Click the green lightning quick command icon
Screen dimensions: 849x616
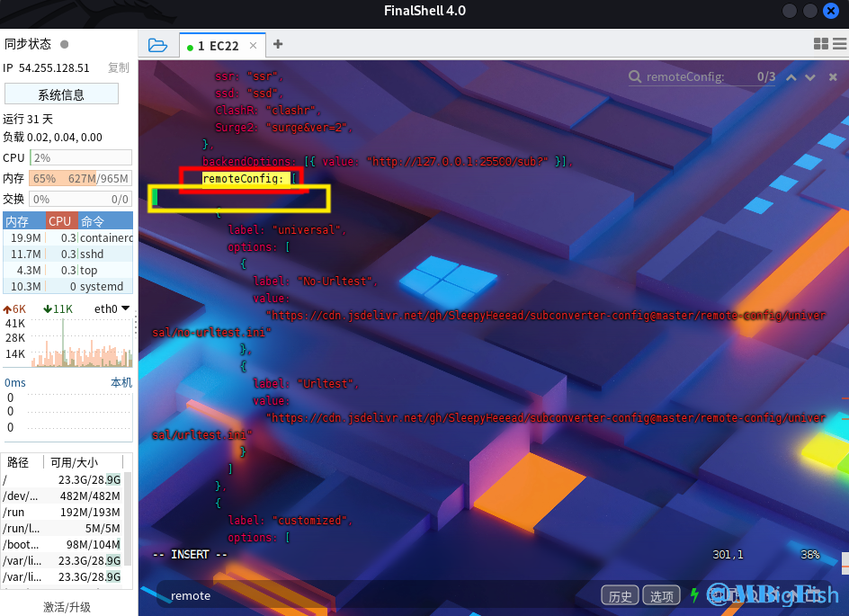pos(694,594)
